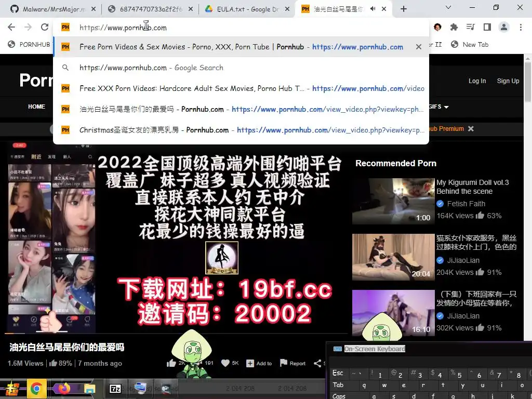Click the browser forward arrow

[28, 27]
